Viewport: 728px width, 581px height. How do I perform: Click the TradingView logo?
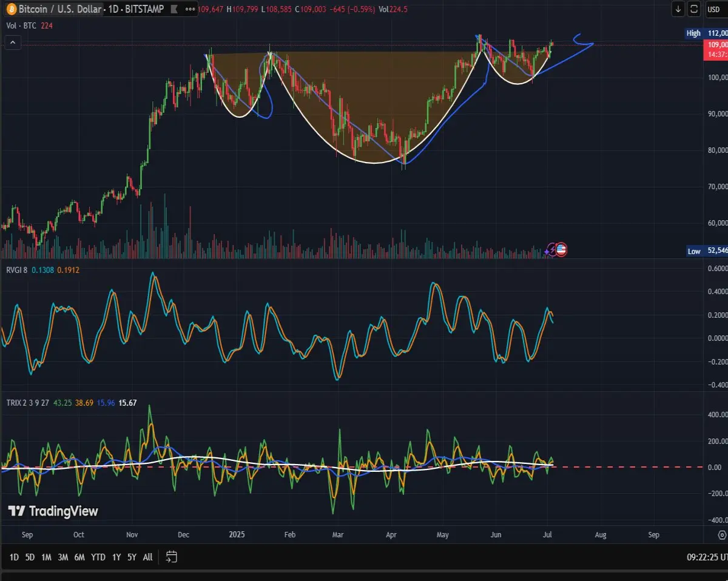[53, 511]
